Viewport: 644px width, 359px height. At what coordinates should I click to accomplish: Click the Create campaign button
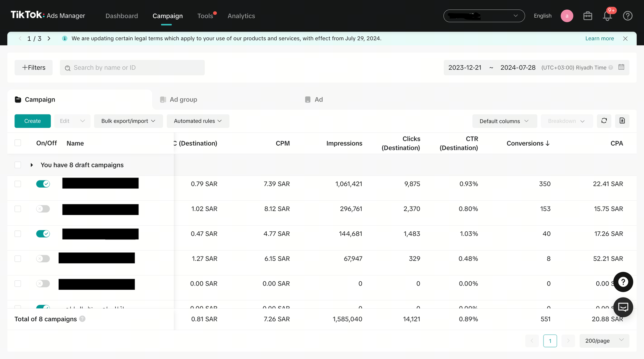(x=33, y=121)
